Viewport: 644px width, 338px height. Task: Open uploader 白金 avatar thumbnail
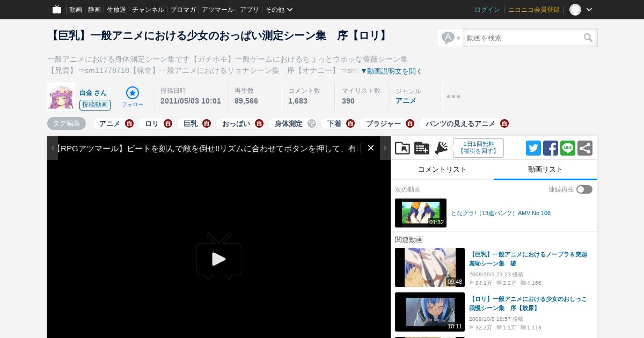[x=61, y=96]
